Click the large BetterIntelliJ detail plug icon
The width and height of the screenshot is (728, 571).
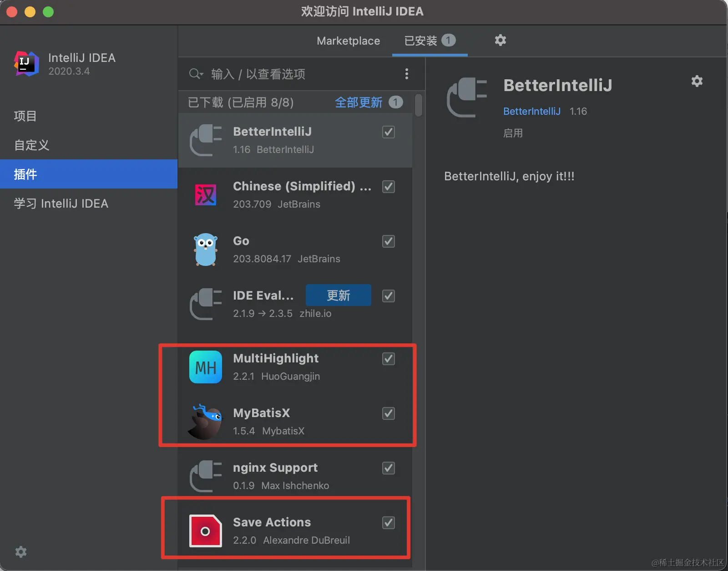pyautogui.click(x=467, y=97)
